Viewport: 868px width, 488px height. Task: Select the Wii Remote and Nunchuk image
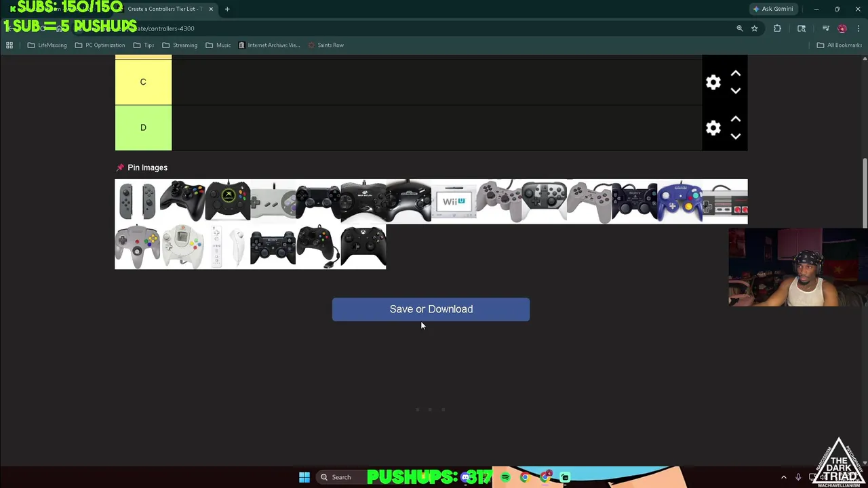[228, 247]
